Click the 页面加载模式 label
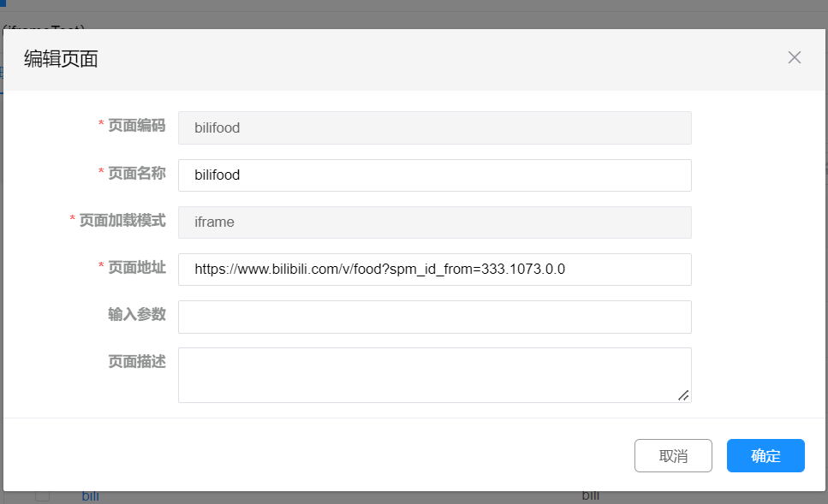828x504 pixels. (122, 220)
